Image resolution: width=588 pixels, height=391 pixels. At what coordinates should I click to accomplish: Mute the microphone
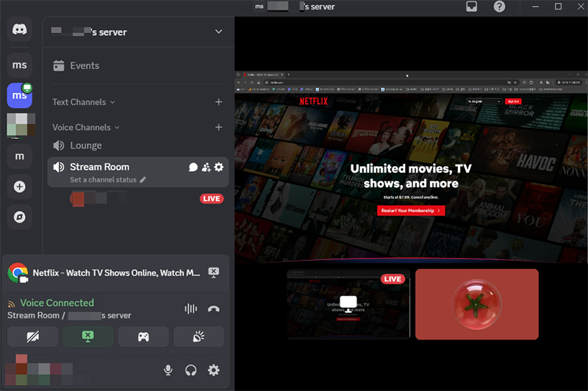(168, 370)
